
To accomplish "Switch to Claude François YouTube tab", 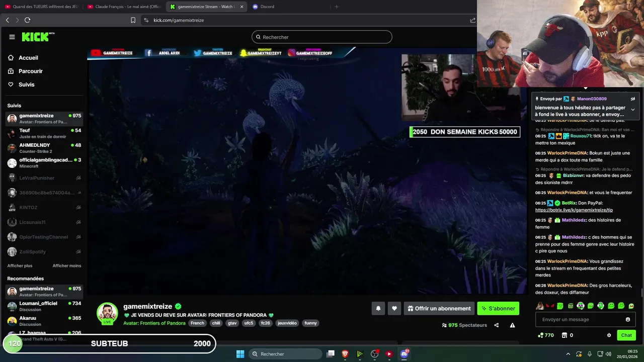I will pos(124,7).
